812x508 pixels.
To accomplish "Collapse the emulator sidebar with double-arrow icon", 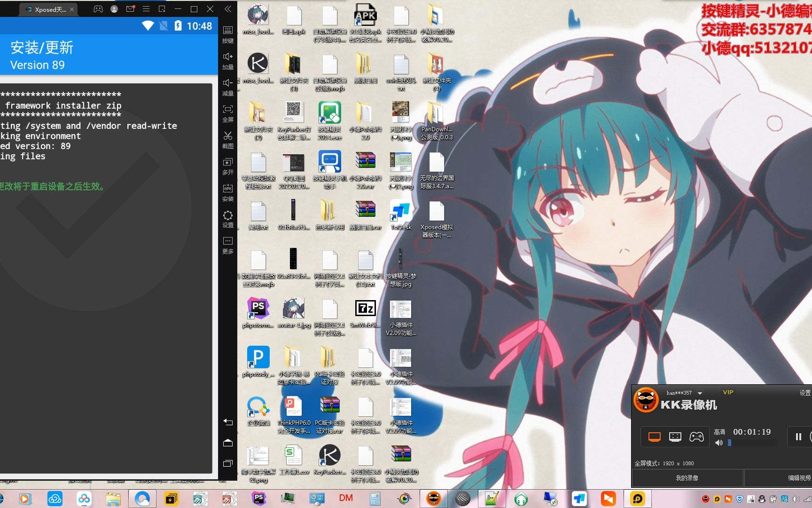I will (x=228, y=9).
